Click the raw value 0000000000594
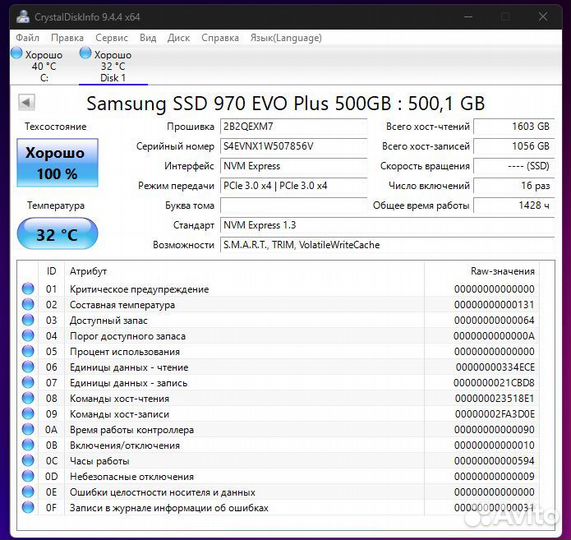Viewport: 571px width, 540px height. point(494,461)
